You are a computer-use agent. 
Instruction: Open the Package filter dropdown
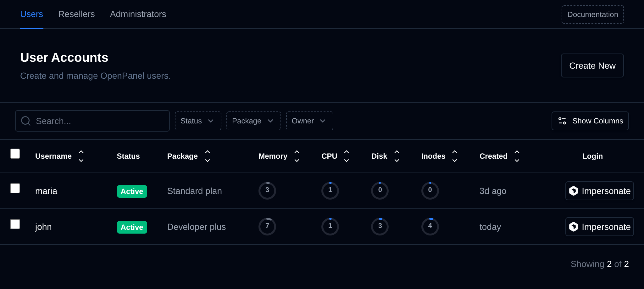253,121
